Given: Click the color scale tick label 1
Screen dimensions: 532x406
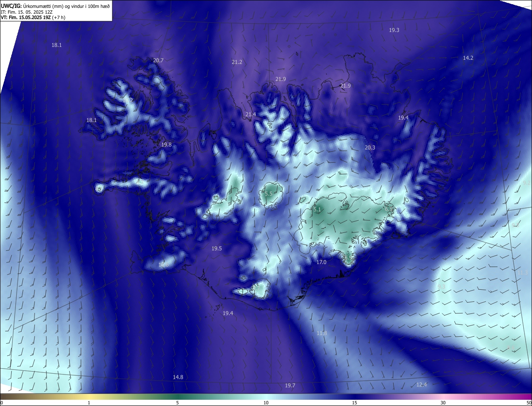Looking at the screenshot, I should coord(89,403).
